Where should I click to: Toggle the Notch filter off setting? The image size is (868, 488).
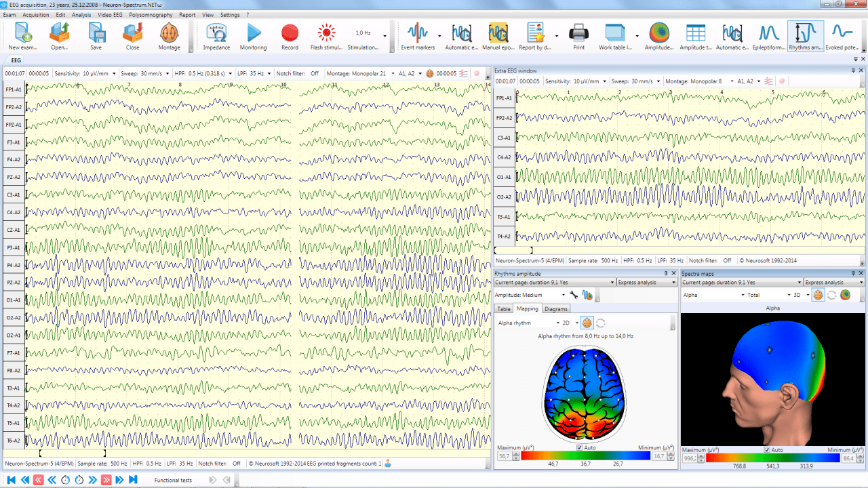click(315, 73)
